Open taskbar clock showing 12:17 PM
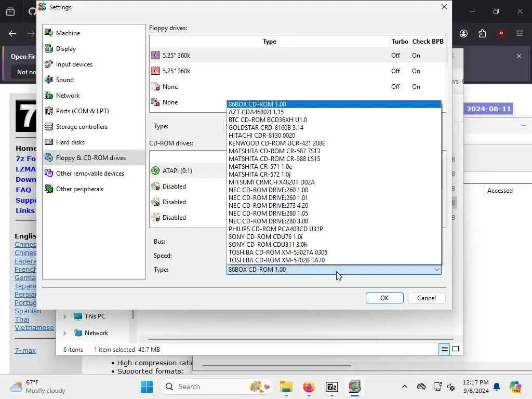Screen dimensions: 532x399 pyautogui.click(x=476, y=387)
